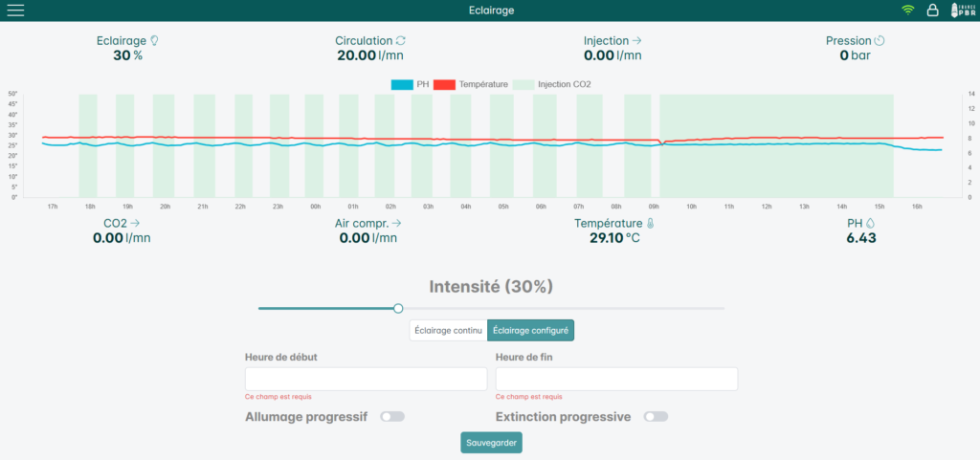
Task: Open the hamburger menu
Action: [x=15, y=10]
